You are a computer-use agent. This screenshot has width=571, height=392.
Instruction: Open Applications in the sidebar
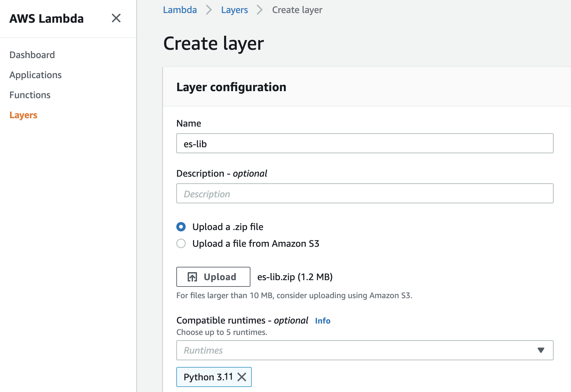click(x=35, y=75)
